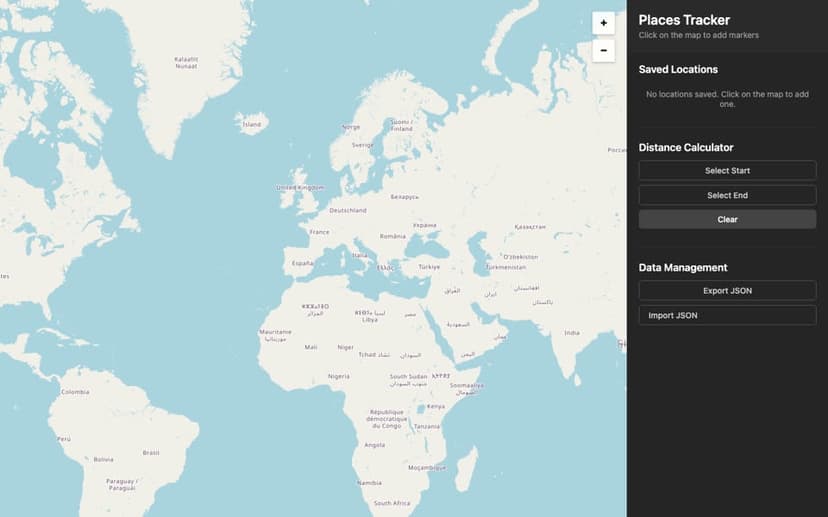
Task: Click on the France label on map
Action: point(319,232)
